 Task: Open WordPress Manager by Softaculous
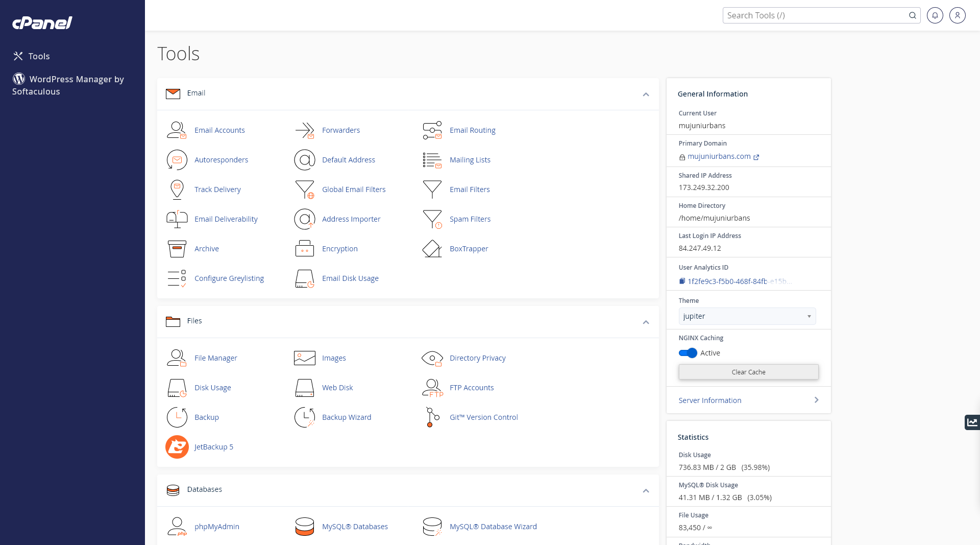[x=68, y=85]
